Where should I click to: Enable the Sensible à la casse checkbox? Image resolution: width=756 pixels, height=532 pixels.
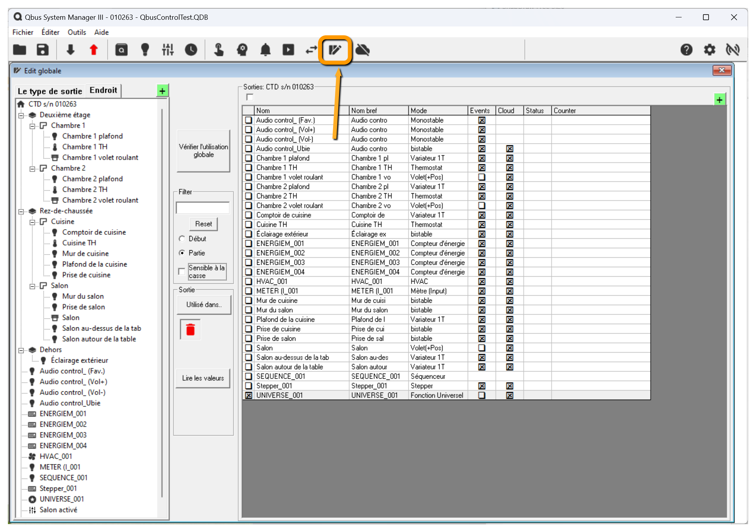coord(182,272)
